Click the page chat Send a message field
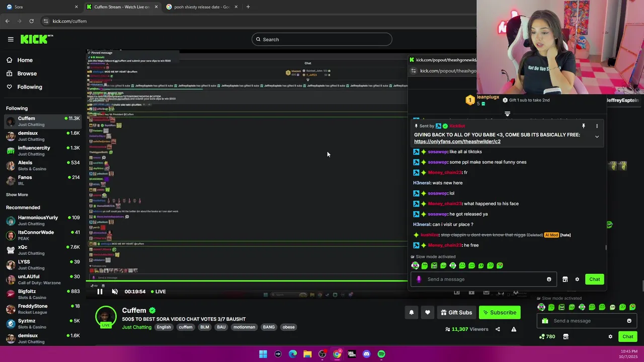The image size is (644, 362). (x=586, y=321)
